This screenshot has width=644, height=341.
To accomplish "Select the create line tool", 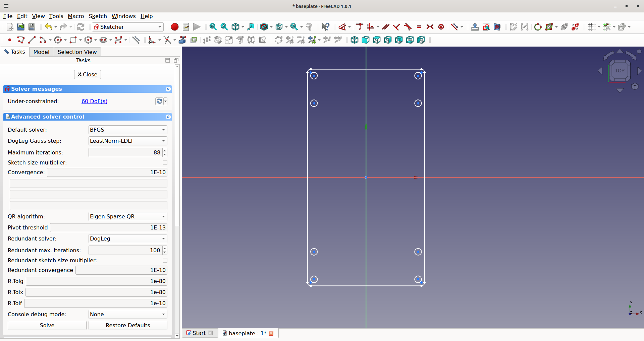I will pyautogui.click(x=32, y=40).
